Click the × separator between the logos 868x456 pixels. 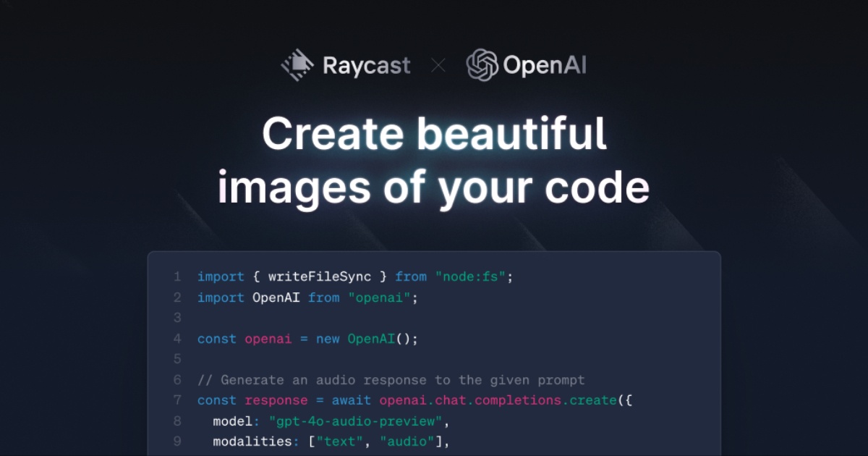click(x=438, y=67)
